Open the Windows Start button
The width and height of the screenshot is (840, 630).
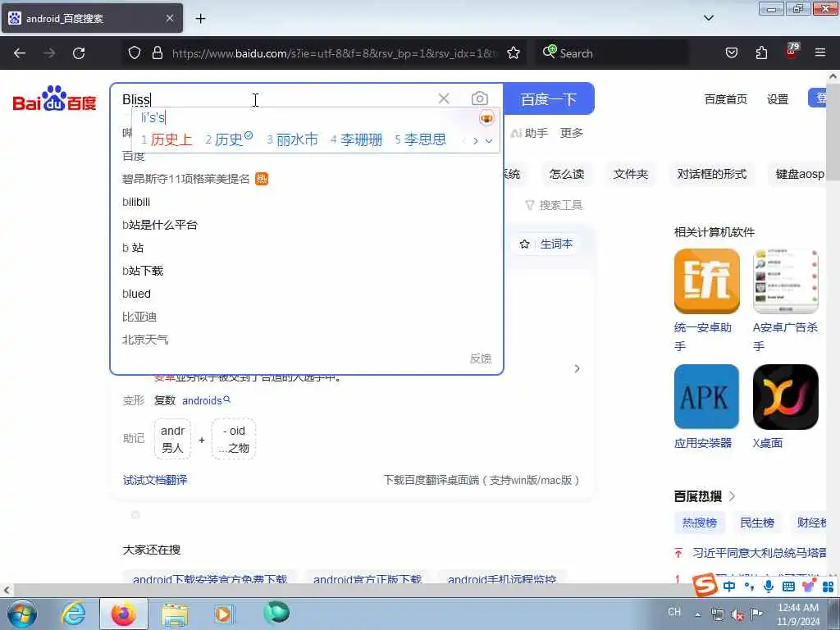pos(22,614)
